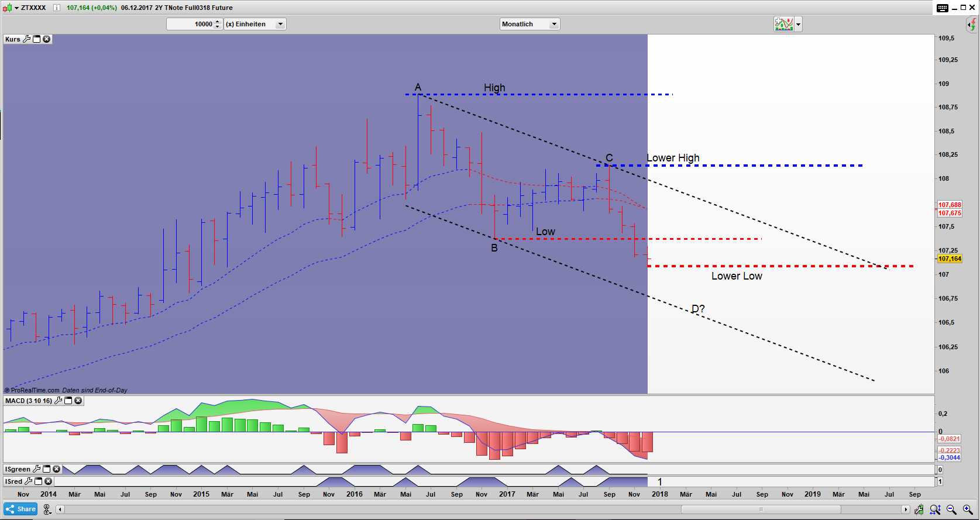
Task: Click the -0,0821 MACD value label
Action: coord(949,439)
